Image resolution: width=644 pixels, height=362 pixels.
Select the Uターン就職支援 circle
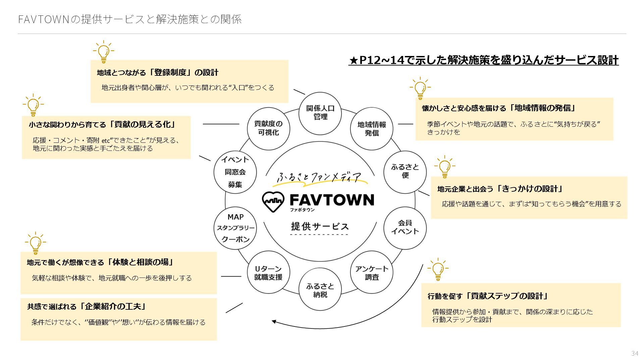(268, 273)
